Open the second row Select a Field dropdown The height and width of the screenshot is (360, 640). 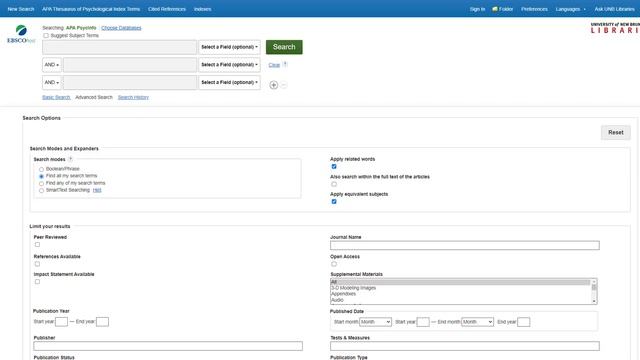click(x=229, y=64)
